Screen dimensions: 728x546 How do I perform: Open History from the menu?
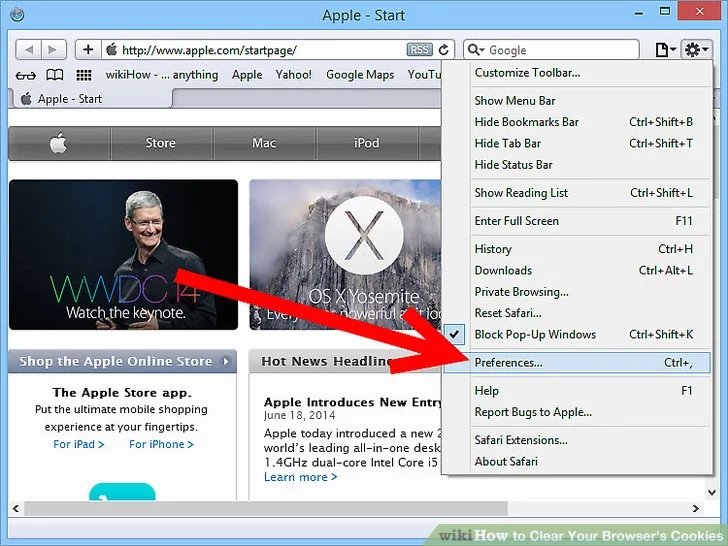[x=577, y=249]
